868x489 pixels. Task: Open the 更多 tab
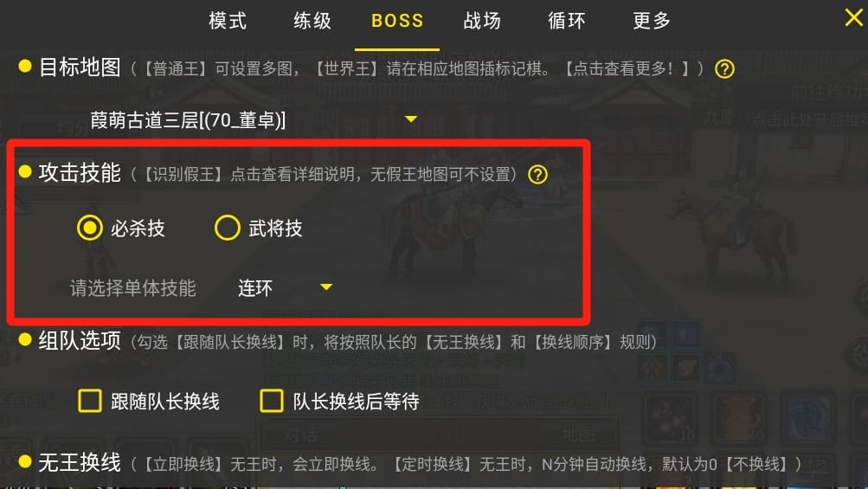(652, 21)
